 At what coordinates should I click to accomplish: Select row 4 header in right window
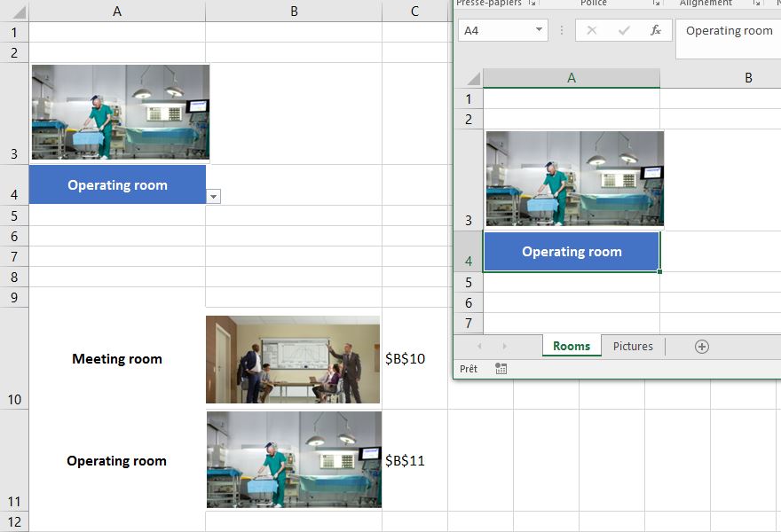(469, 251)
